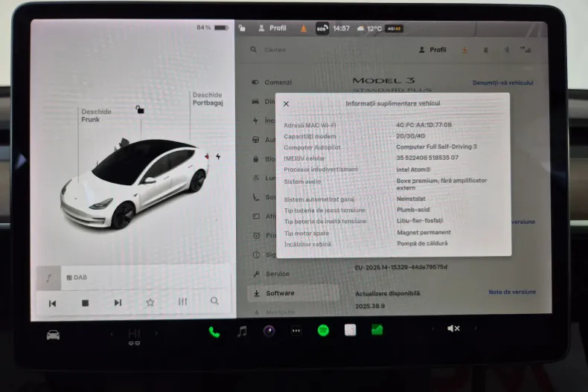This screenshot has height=392, width=588.
Task: Tap the cellular signal icon
Action: click(x=525, y=50)
